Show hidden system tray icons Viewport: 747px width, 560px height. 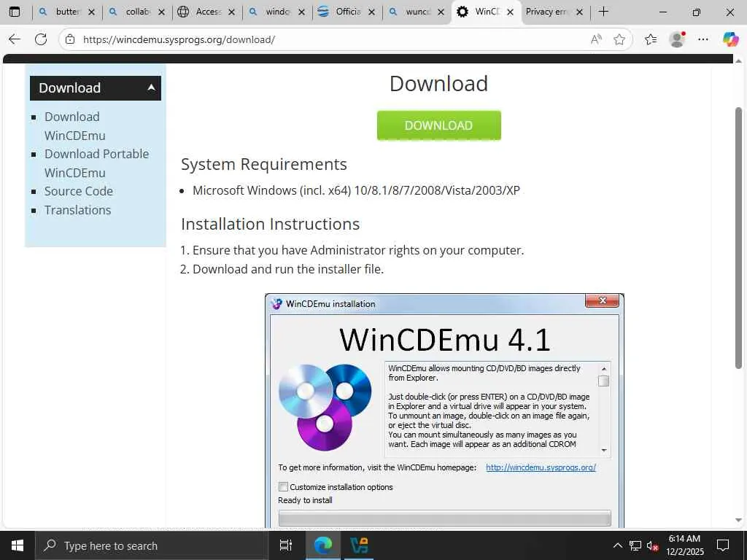click(x=617, y=545)
